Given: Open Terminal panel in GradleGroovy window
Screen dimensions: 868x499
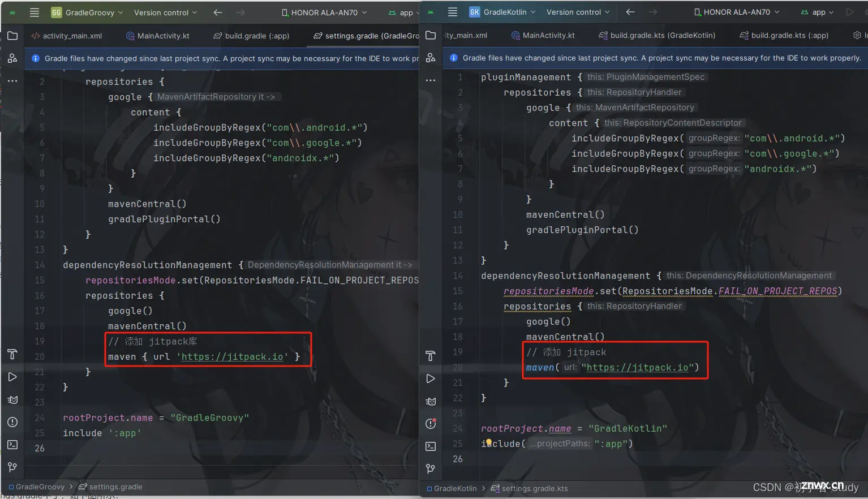Looking at the screenshot, I should pyautogui.click(x=12, y=445).
